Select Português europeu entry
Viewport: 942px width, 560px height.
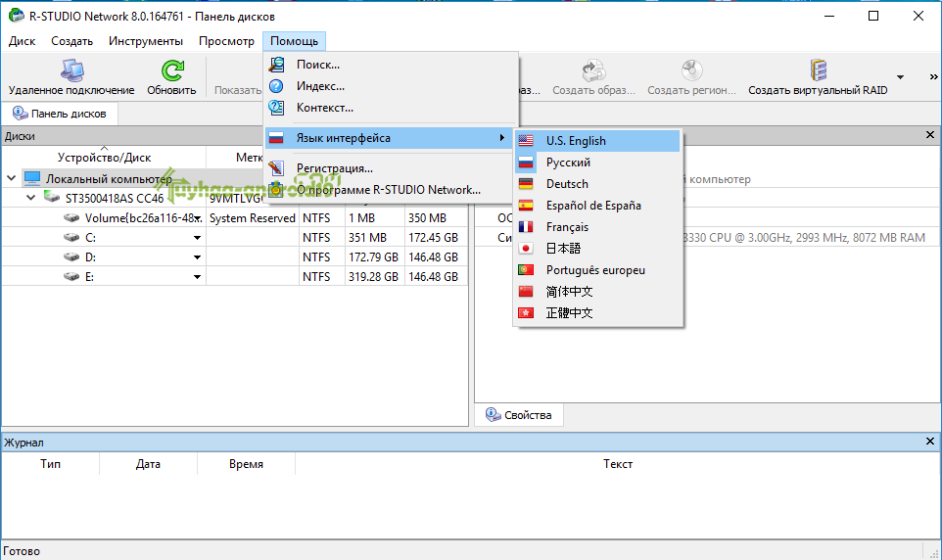coord(597,270)
